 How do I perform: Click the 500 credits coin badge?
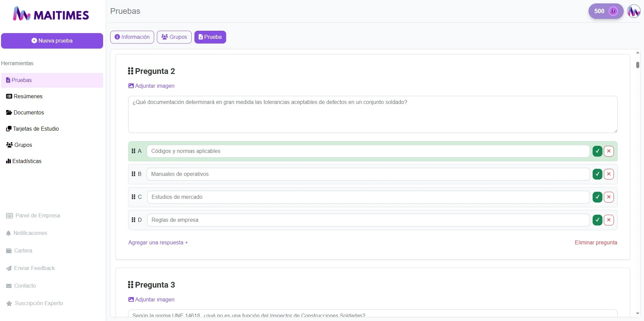(605, 11)
